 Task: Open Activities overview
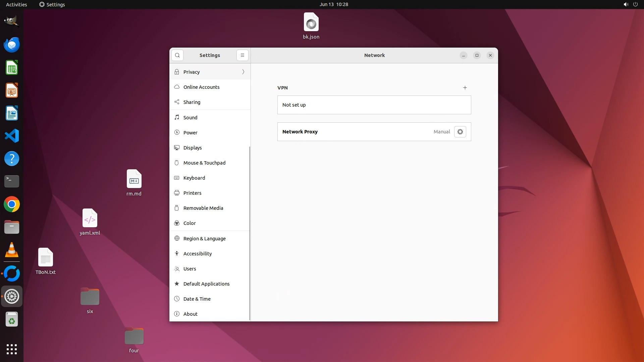point(16,4)
